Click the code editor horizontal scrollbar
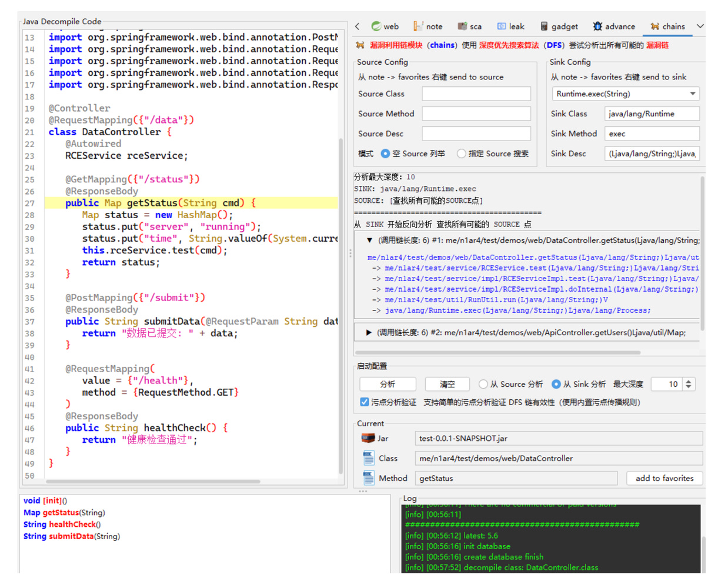Image resolution: width=718 pixels, height=588 pixels. tap(153, 482)
